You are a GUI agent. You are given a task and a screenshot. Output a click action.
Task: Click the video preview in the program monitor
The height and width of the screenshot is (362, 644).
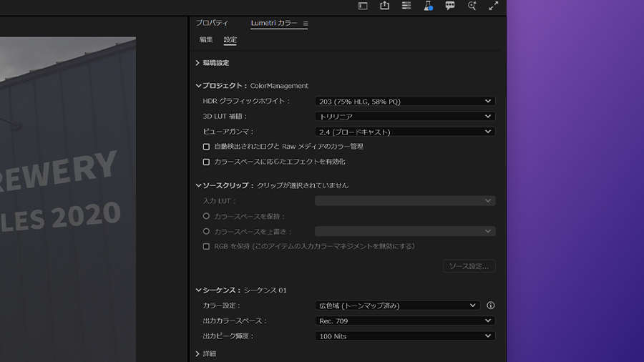pos(68,200)
